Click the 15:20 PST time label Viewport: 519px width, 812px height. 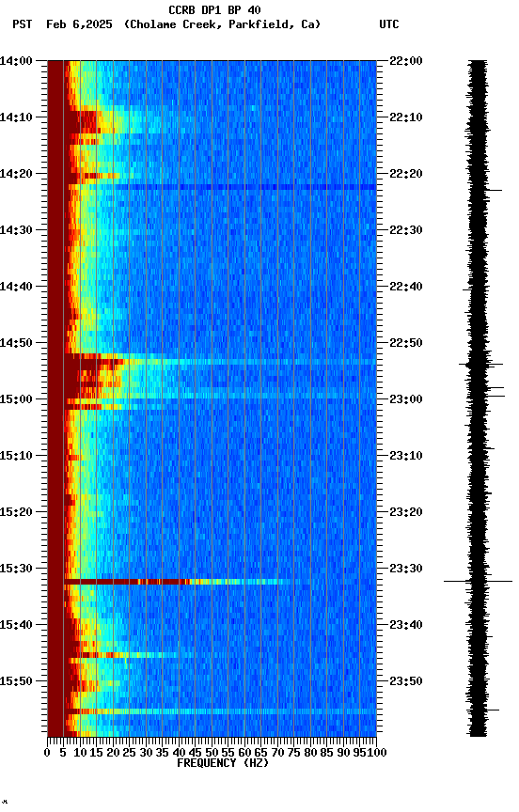click(x=16, y=513)
